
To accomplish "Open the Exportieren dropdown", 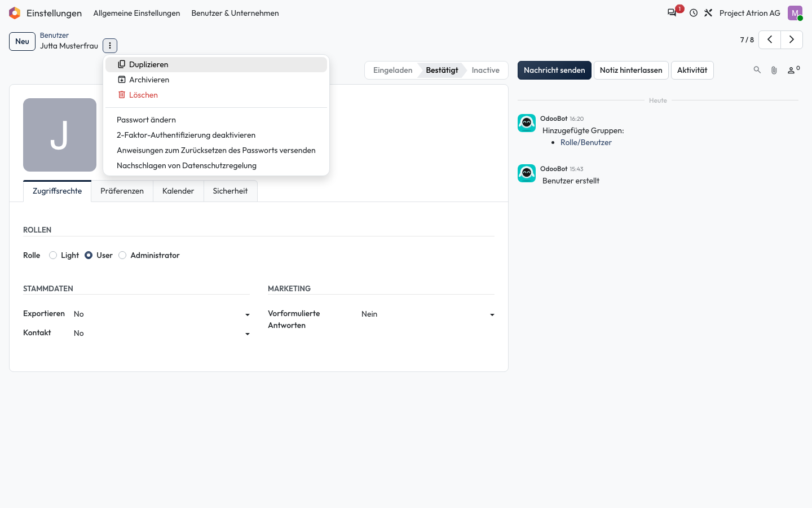I will (162, 314).
